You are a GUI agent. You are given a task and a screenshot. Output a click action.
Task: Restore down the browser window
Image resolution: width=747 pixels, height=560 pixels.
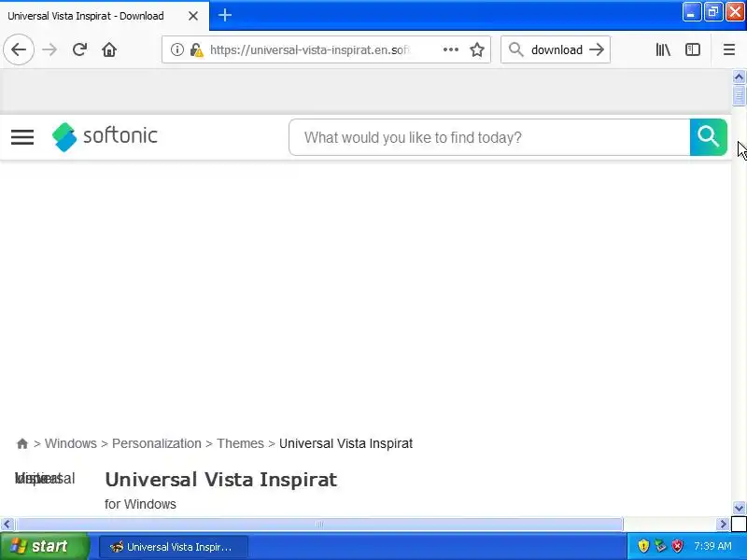coord(713,12)
